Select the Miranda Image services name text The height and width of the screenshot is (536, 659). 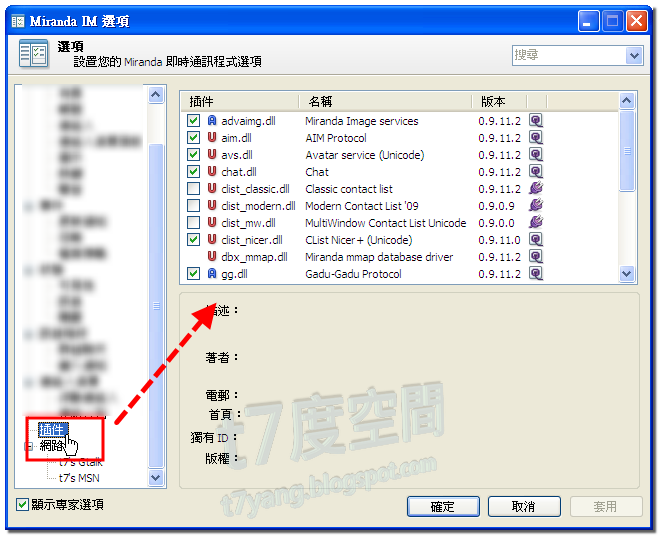click(x=361, y=121)
